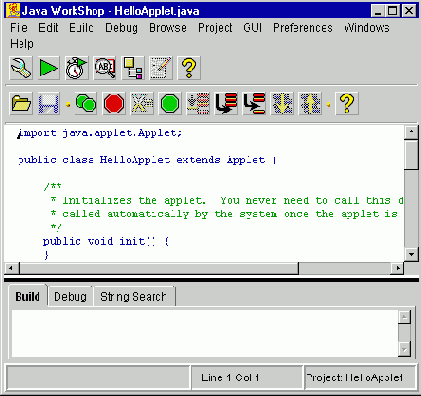421x396 pixels.
Task: Open the stopwatch profiler icon
Action: click(x=77, y=68)
